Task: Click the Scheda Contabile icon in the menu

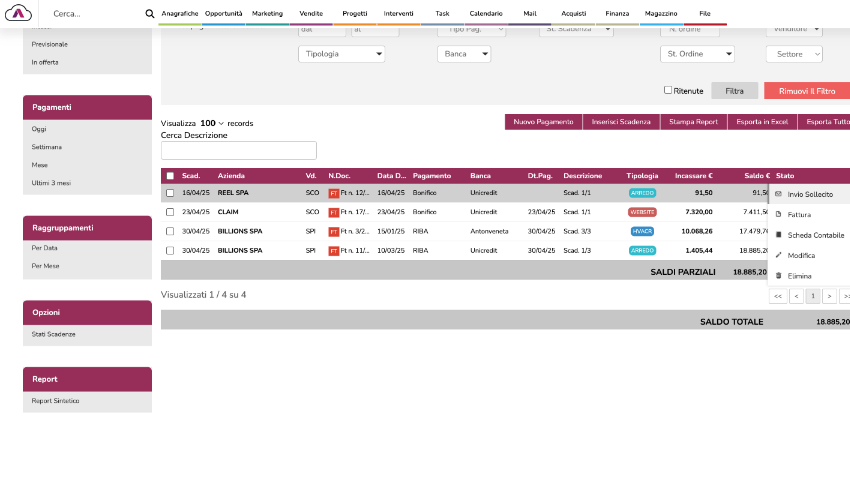Action: coord(778,235)
